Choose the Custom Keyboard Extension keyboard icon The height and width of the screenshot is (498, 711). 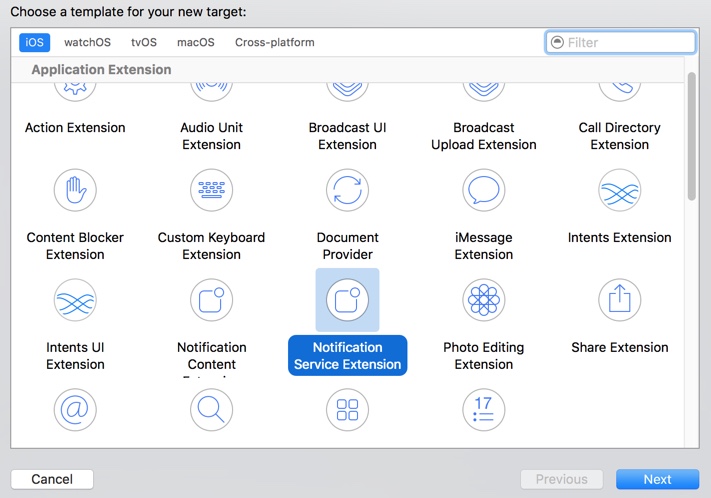211,190
